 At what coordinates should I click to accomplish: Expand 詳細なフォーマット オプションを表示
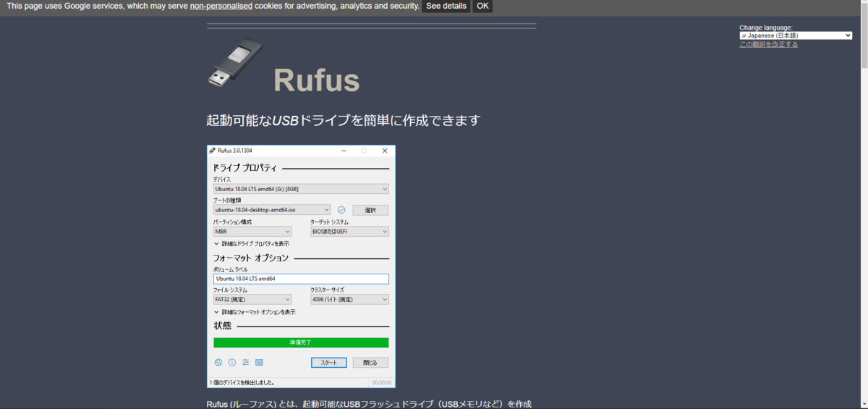pos(255,312)
